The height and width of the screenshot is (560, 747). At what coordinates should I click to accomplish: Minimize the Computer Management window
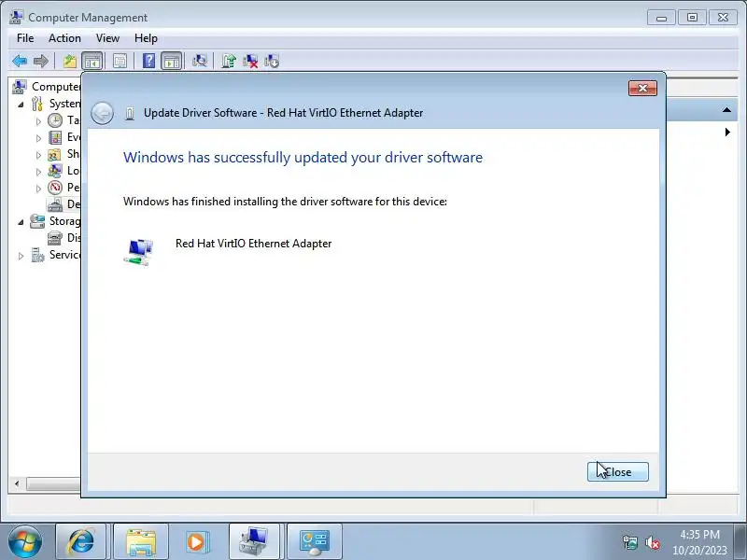[662, 18]
